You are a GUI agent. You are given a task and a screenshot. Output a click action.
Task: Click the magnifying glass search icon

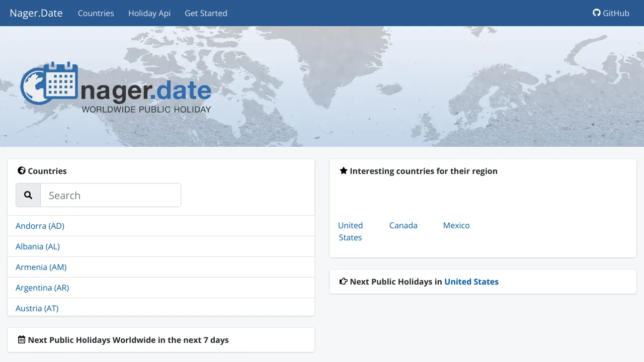28,195
